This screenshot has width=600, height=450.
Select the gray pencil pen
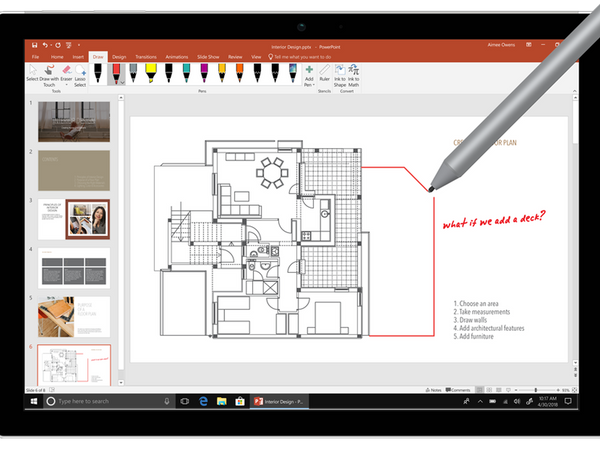(x=133, y=73)
